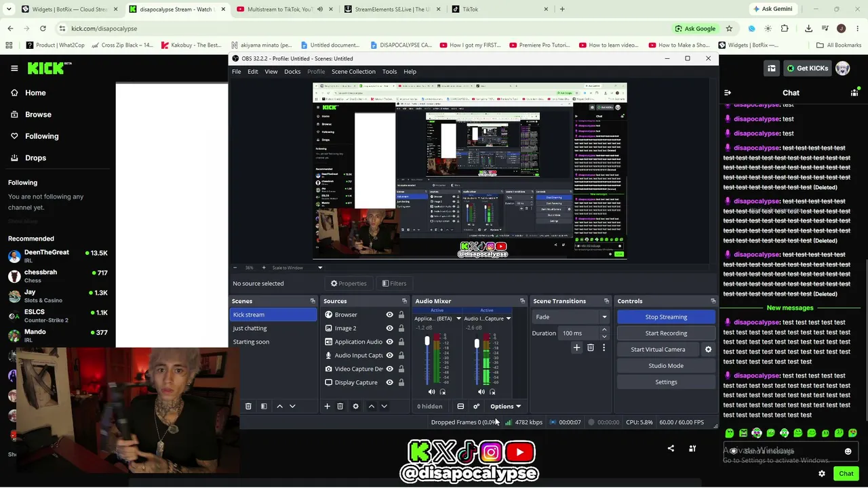The image size is (868, 488).
Task: Open advanced audio properties gears in Audio Mixer
Action: click(476, 406)
